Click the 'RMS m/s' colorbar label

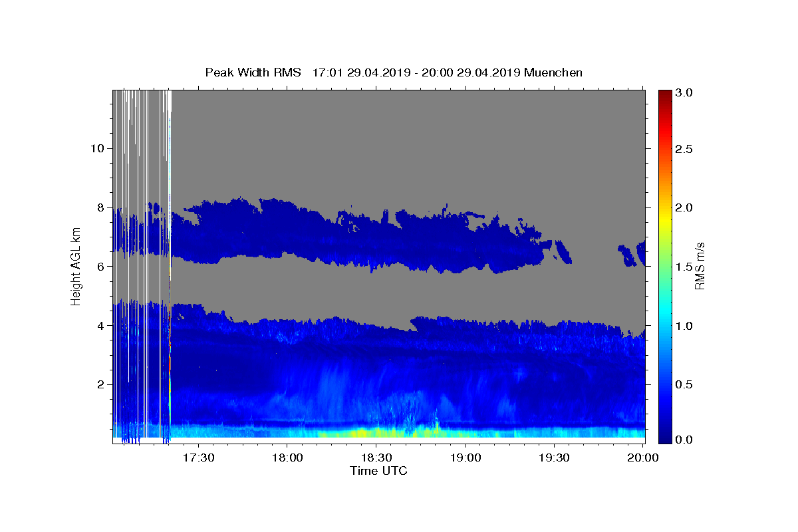(700, 266)
